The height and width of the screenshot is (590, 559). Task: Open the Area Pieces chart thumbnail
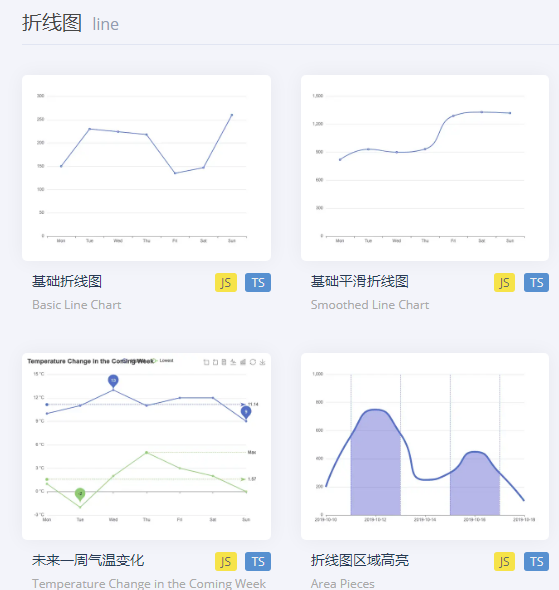(x=425, y=446)
